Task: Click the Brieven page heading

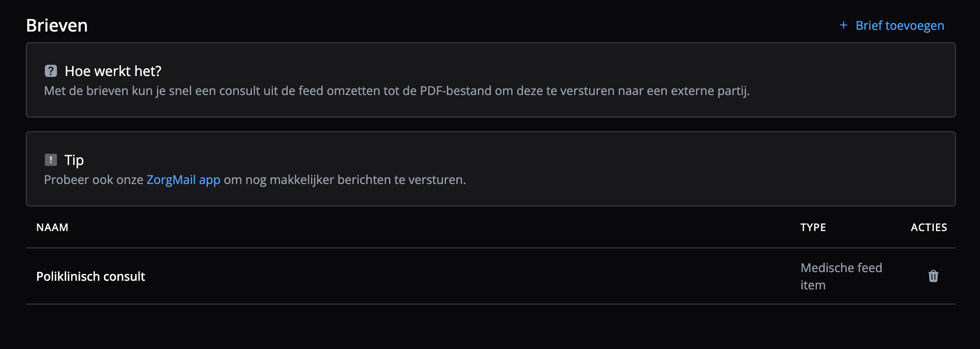Action: 57,25
